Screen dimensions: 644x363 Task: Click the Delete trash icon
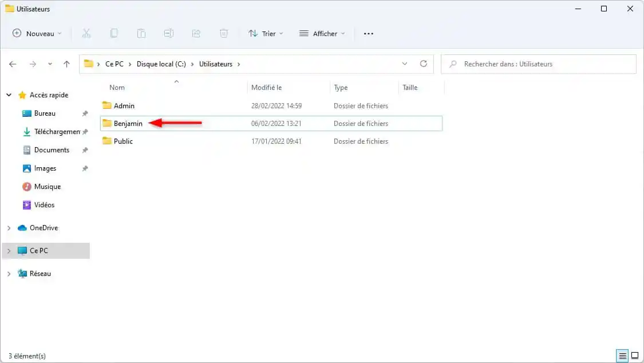click(224, 33)
